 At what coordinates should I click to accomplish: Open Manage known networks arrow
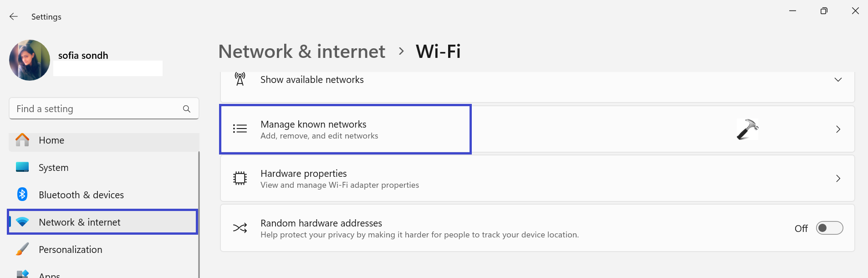click(x=838, y=129)
